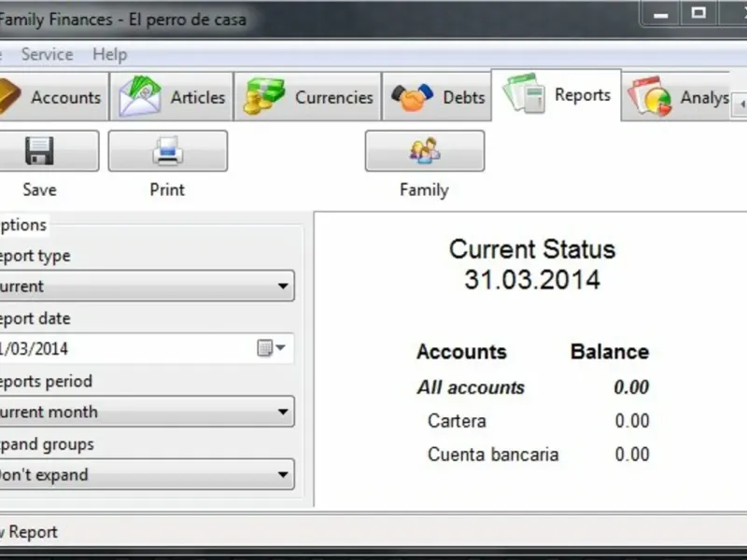Click the Cartera 0.00 balance value
The width and height of the screenshot is (747, 560).
(x=632, y=421)
